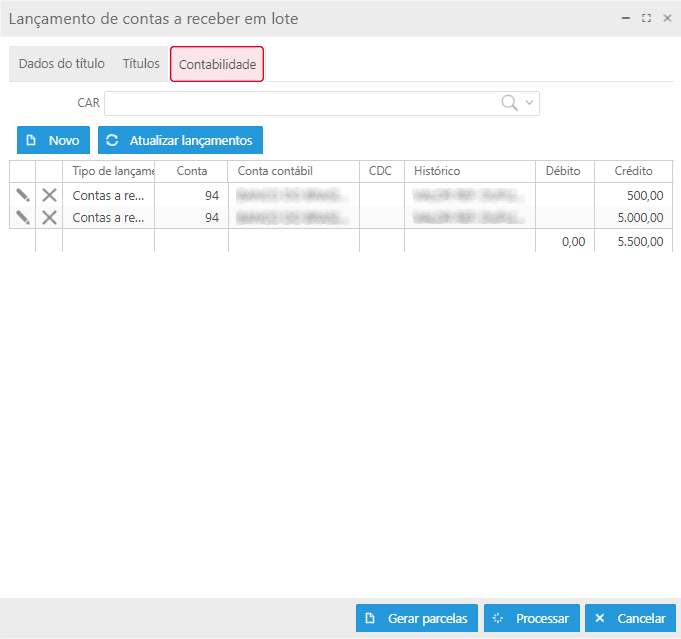681x639 pixels.
Task: Click the edit pencil icon in first row
Action: click(x=23, y=196)
